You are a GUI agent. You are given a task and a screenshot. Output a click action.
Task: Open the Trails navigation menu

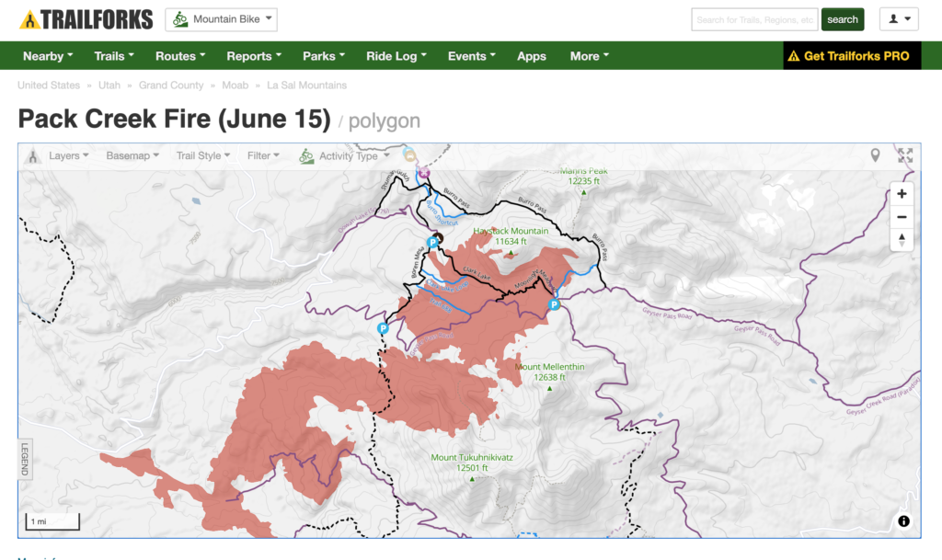pos(114,56)
